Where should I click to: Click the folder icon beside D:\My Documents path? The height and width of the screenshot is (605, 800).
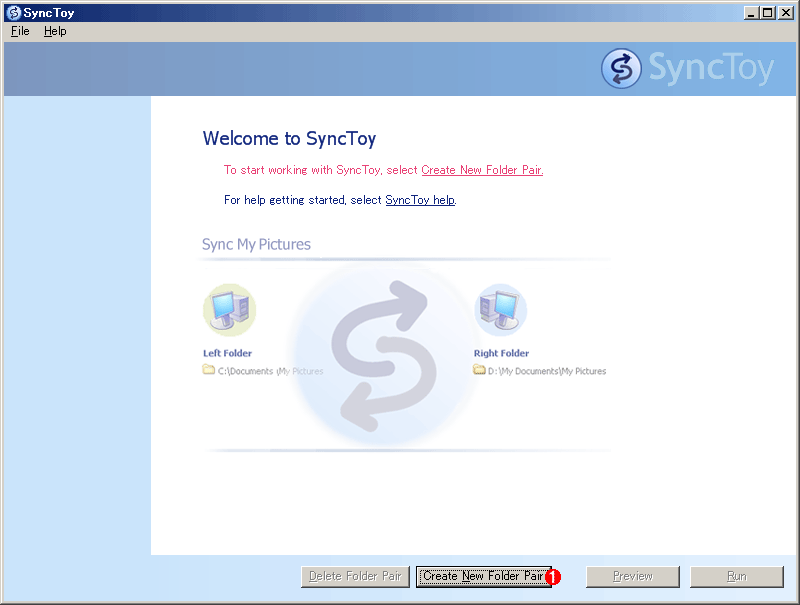479,369
